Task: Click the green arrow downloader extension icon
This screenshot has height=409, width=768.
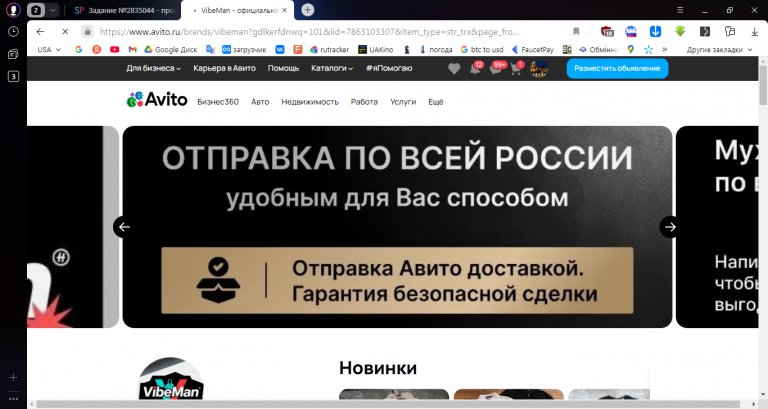Action: coord(680,32)
